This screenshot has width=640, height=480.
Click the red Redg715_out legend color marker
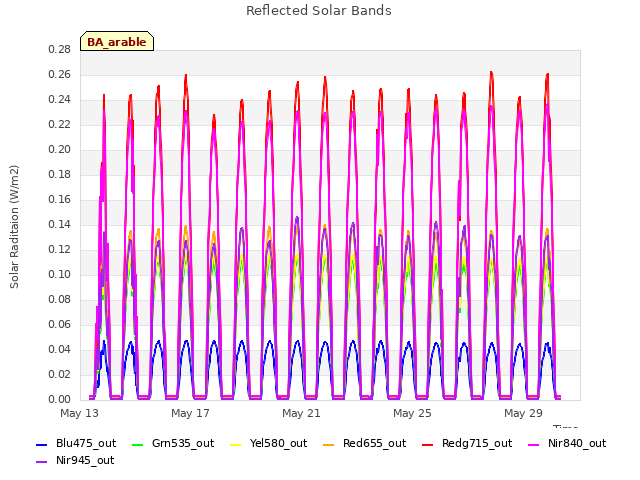tap(427, 444)
